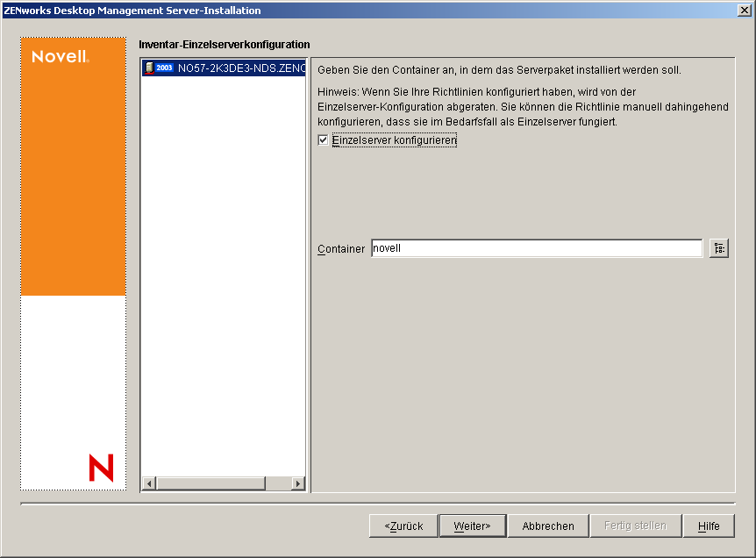
Task: Go back with the Zurück button
Action: click(404, 526)
